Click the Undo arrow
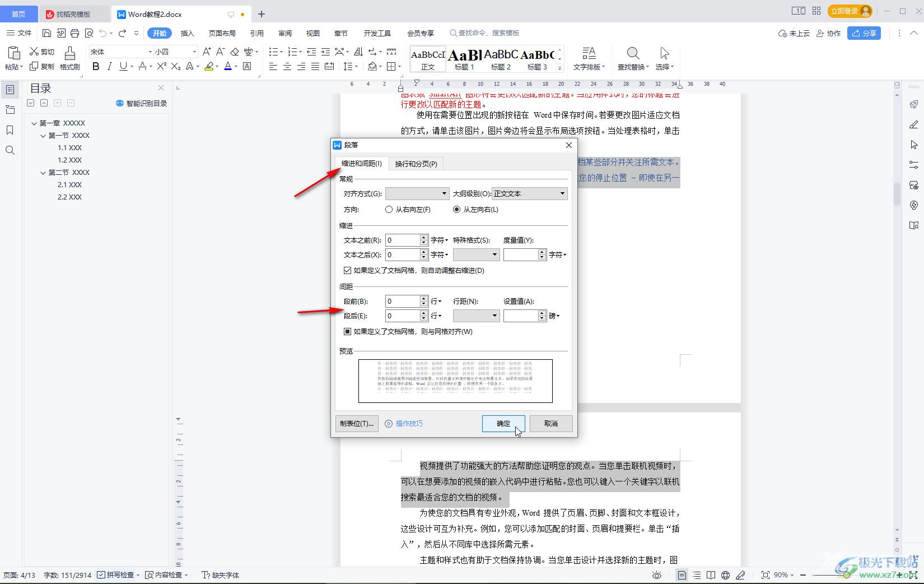Viewport: 924px width, 584px height. pyautogui.click(x=103, y=33)
